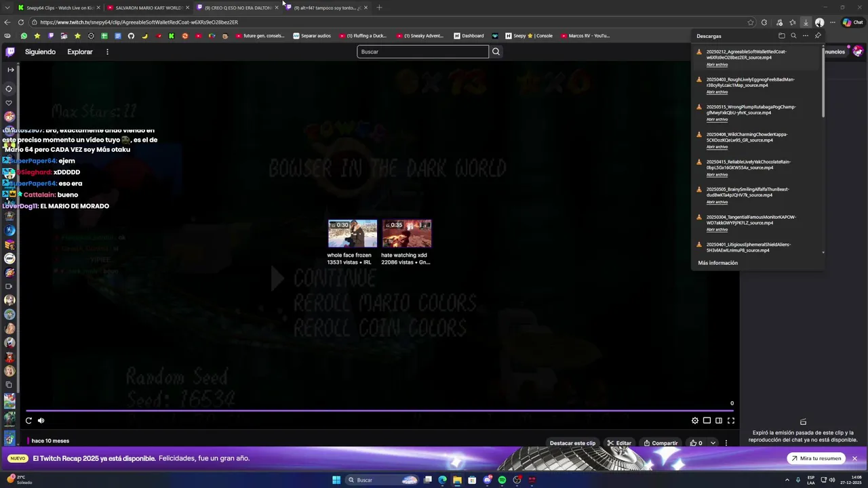Click Abrir archivo for WrongPlumpRutabagaPogChamp download
The width and height of the screenshot is (868, 488).
[717, 119]
